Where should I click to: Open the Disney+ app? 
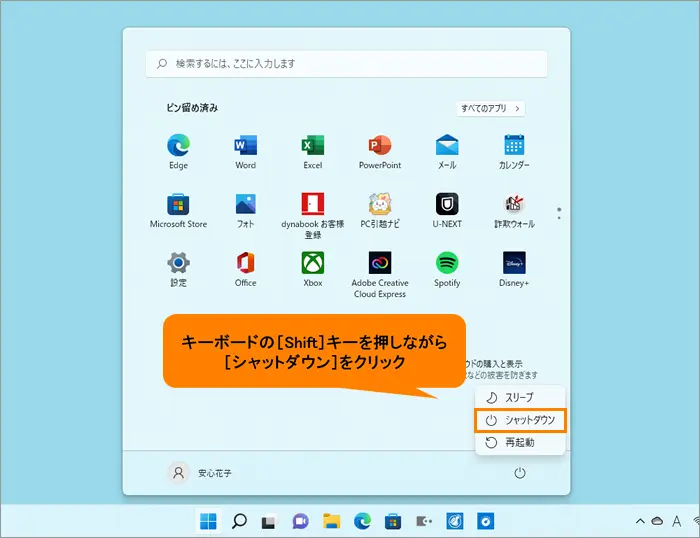coord(514,269)
